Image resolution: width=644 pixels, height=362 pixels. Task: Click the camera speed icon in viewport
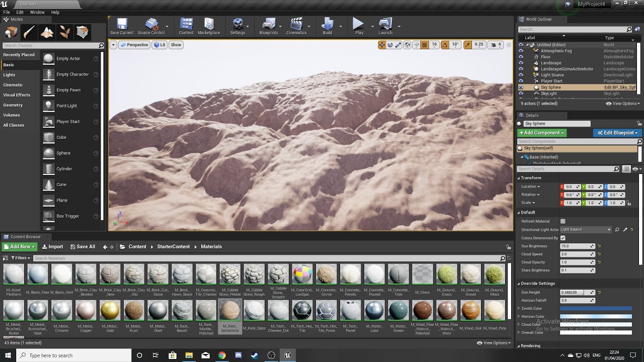(x=494, y=45)
